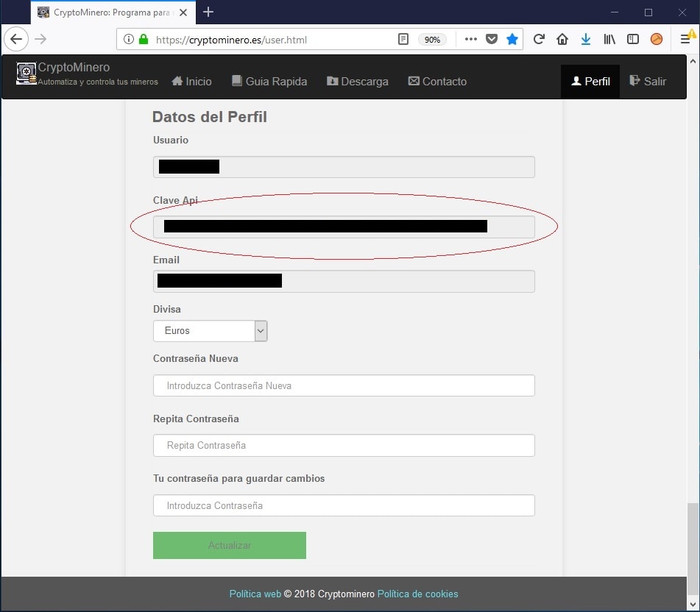Click the Actualizar button
This screenshot has width=700, height=612.
pyautogui.click(x=229, y=545)
